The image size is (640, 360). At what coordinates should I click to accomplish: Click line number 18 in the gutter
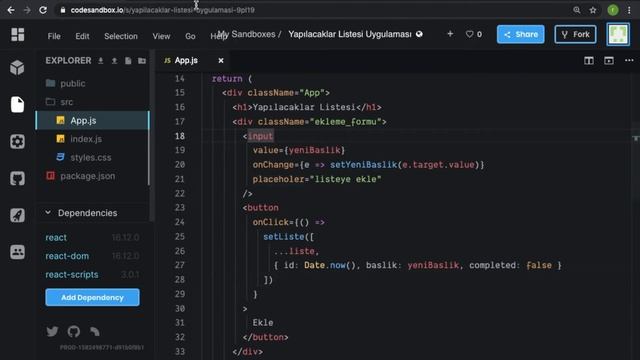[180, 136]
